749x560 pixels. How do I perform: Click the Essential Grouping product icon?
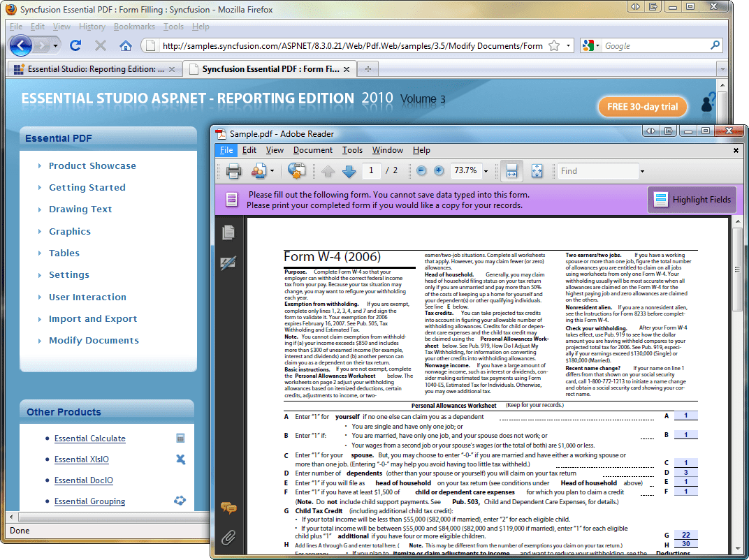click(180, 501)
